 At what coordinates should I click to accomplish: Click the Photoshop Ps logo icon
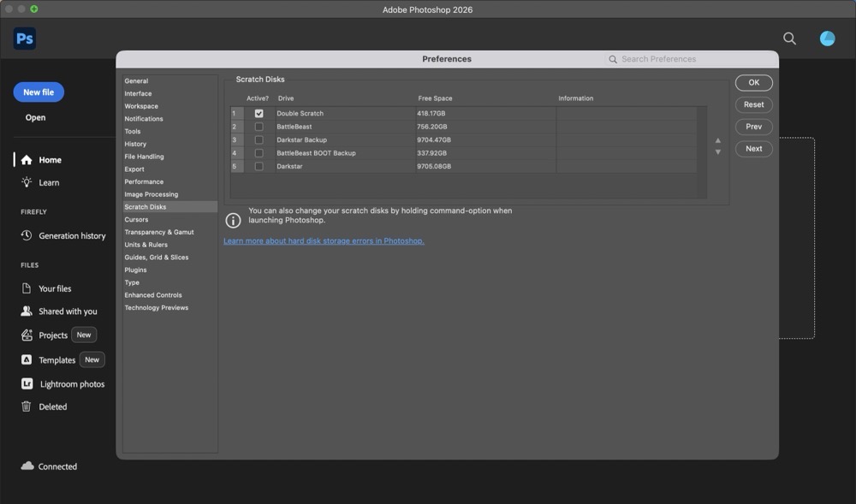point(25,39)
